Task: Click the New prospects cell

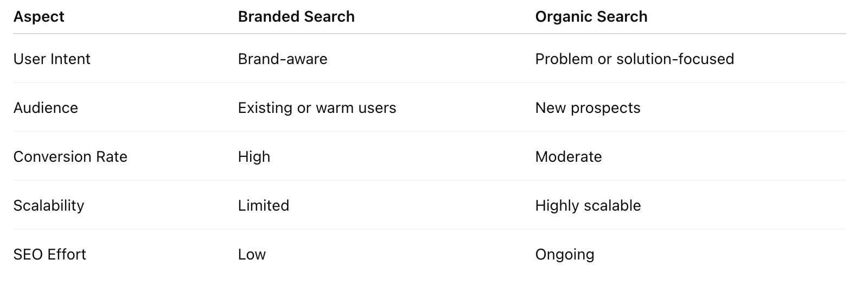Action: tap(588, 107)
